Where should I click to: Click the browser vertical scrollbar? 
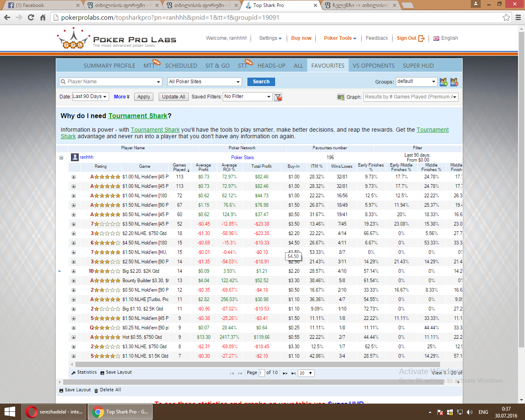pyautogui.click(x=521, y=189)
